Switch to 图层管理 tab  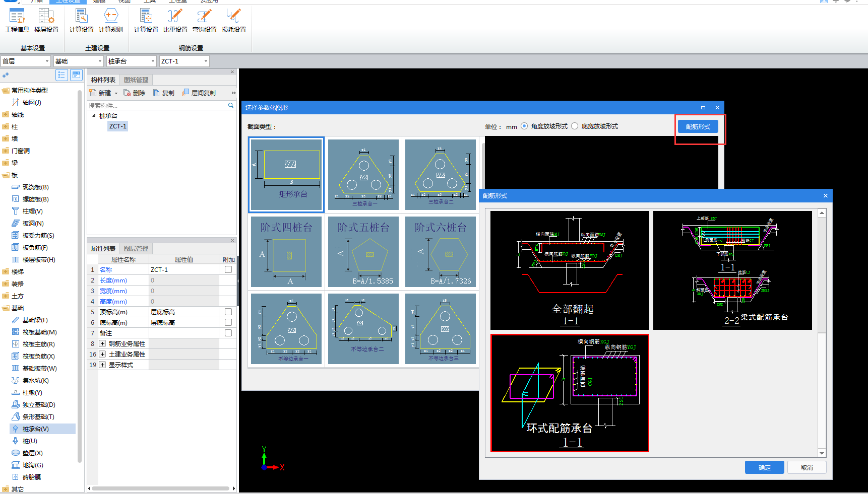tap(136, 248)
